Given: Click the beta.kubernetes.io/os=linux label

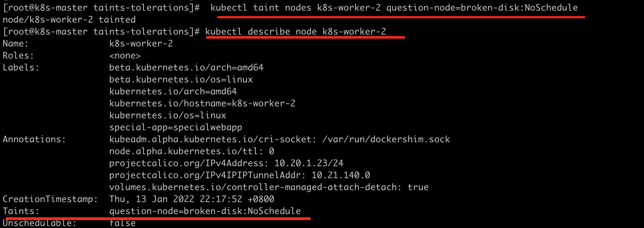Looking at the screenshot, I should click(181, 79).
